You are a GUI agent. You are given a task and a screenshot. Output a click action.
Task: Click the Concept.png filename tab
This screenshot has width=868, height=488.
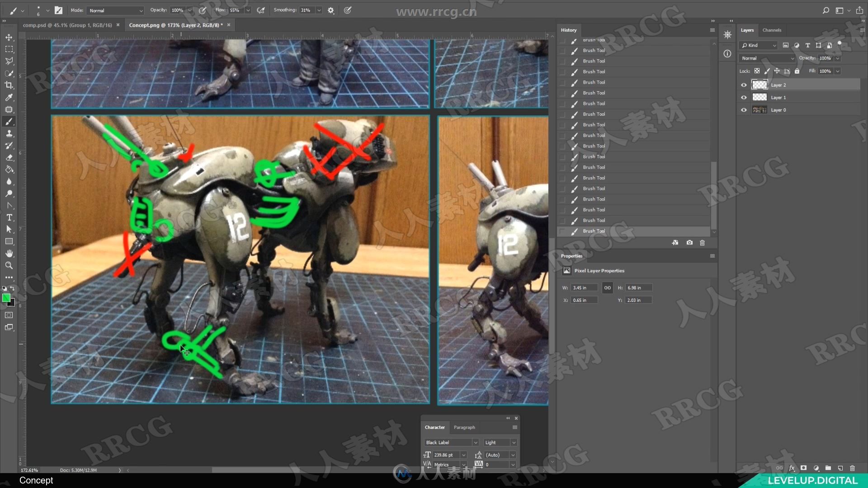click(176, 25)
